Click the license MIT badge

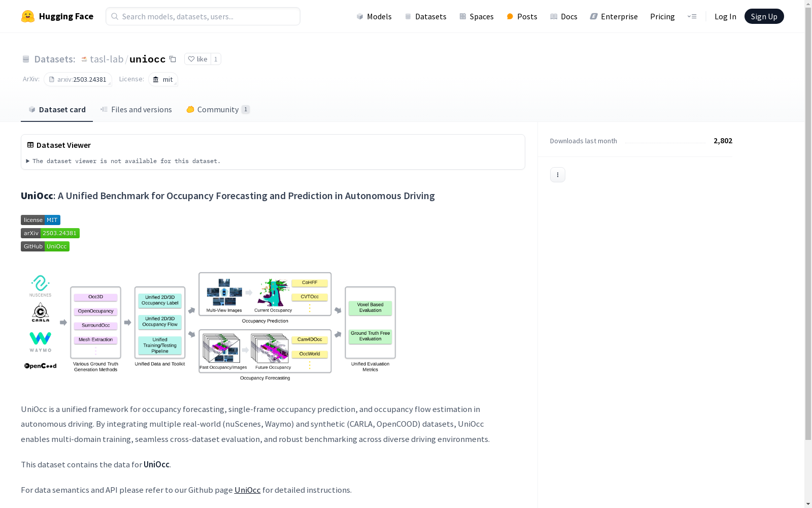click(x=41, y=220)
